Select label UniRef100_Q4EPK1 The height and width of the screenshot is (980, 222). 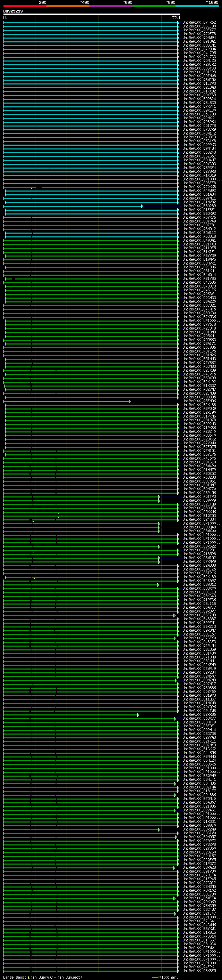click(x=199, y=967)
